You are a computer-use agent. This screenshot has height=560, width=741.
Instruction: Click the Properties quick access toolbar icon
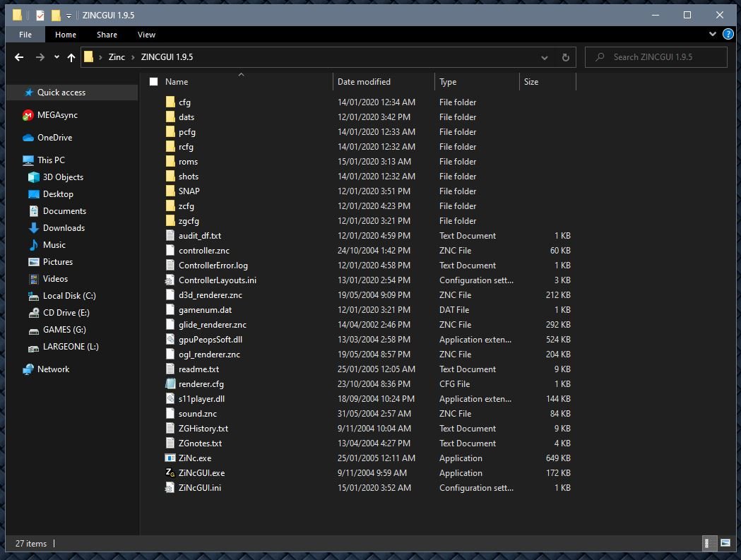point(40,15)
